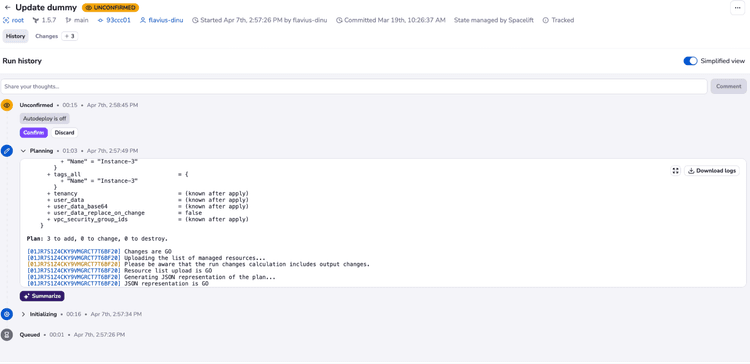This screenshot has height=364, width=750.
Task: Click the Comment button
Action: 728,86
